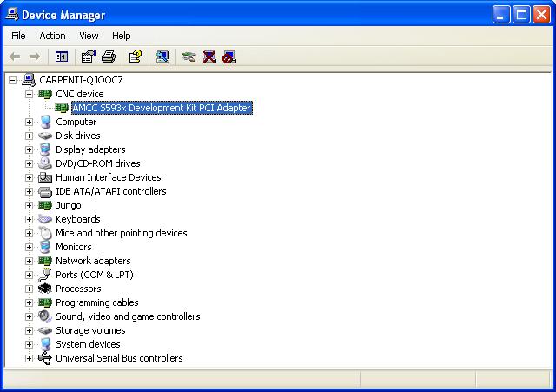Click the Disable device toolbar icon
Image resolution: width=556 pixels, height=392 pixels.
pyautogui.click(x=229, y=57)
